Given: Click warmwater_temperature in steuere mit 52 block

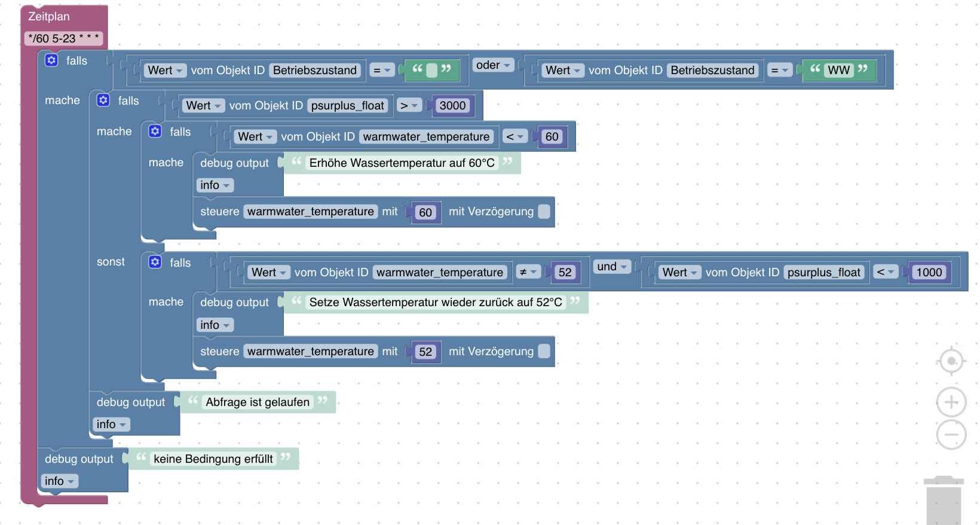Looking at the screenshot, I should 311,352.
